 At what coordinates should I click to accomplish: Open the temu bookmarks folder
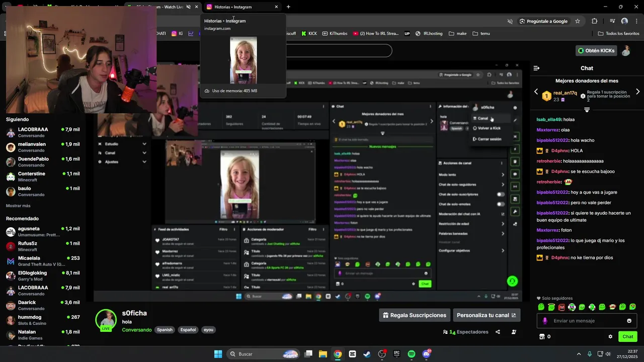click(x=481, y=34)
